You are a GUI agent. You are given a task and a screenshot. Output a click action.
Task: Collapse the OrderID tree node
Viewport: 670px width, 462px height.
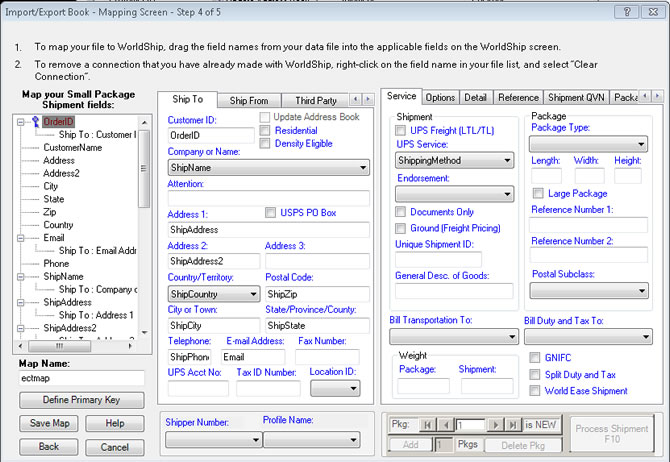tap(22, 121)
